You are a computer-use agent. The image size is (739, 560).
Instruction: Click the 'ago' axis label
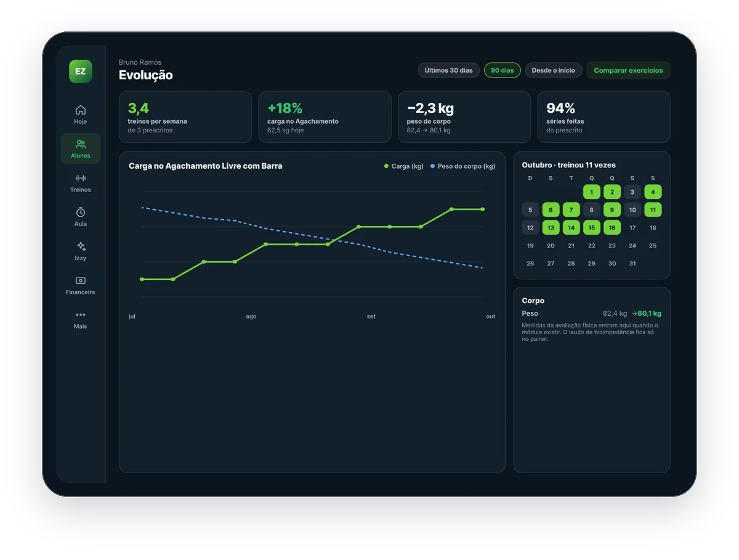pos(251,316)
